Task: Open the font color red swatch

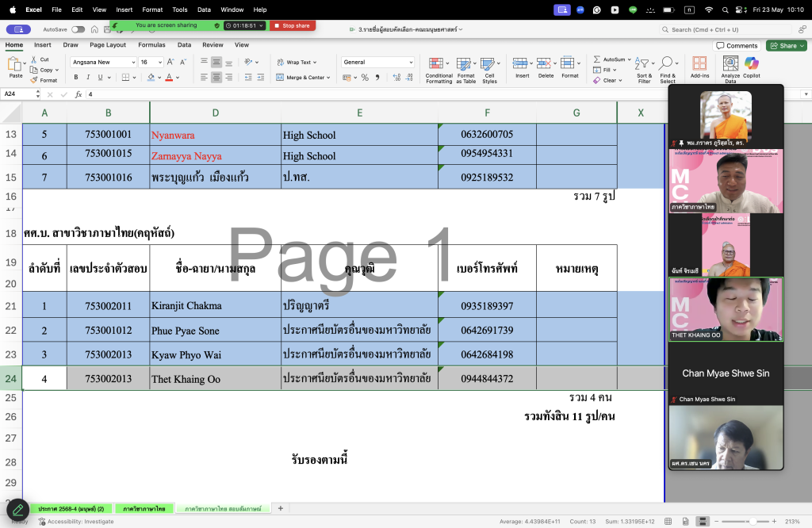Action: (169, 77)
